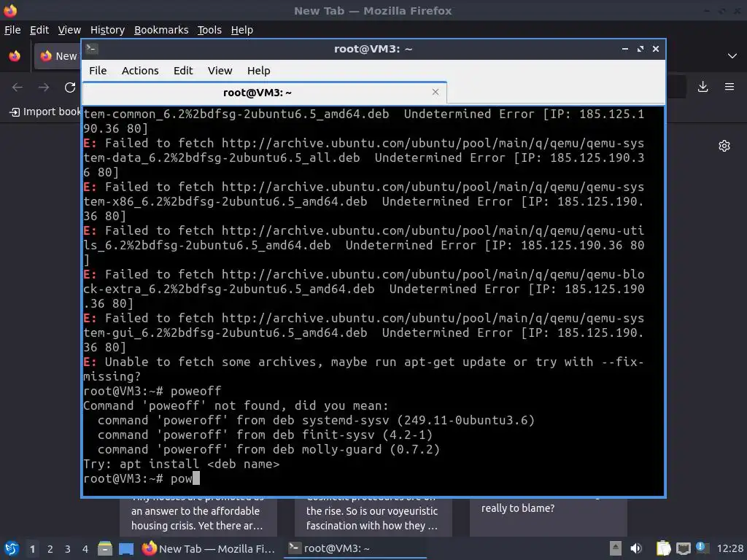Open Firefox Tools menu

pos(209,30)
